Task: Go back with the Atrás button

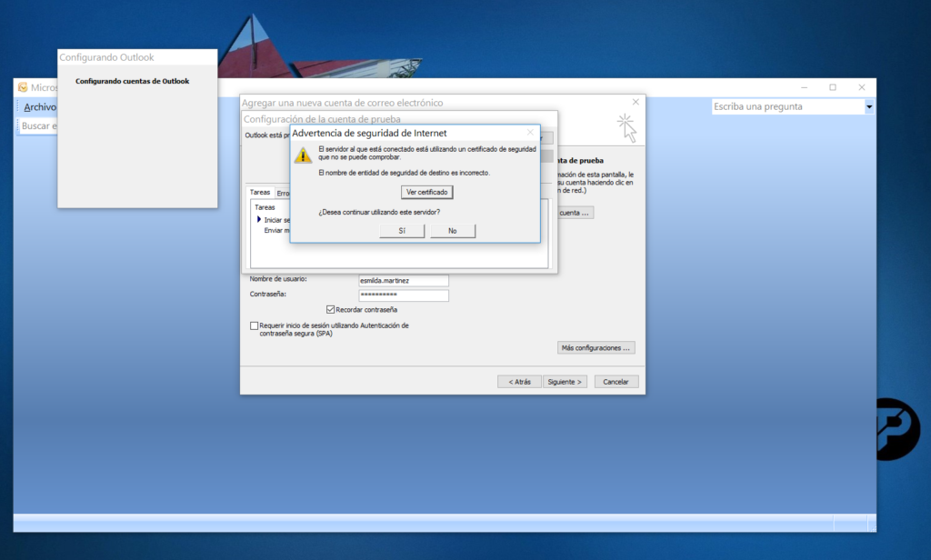Action: (x=519, y=382)
